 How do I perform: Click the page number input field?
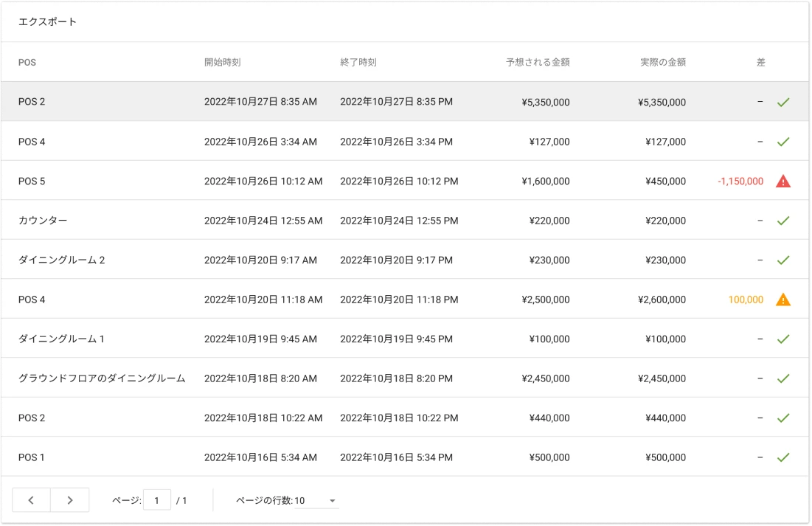(156, 500)
